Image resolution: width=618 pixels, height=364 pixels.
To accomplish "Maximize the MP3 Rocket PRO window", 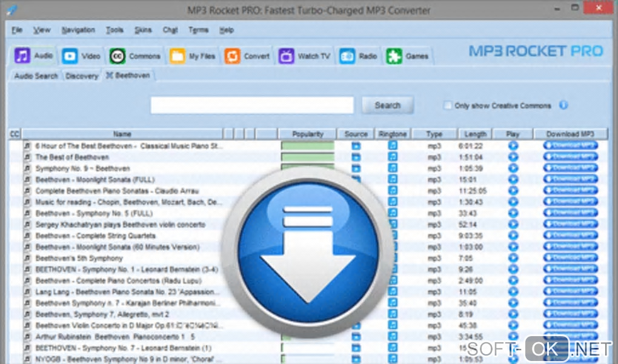I will 574,8.
